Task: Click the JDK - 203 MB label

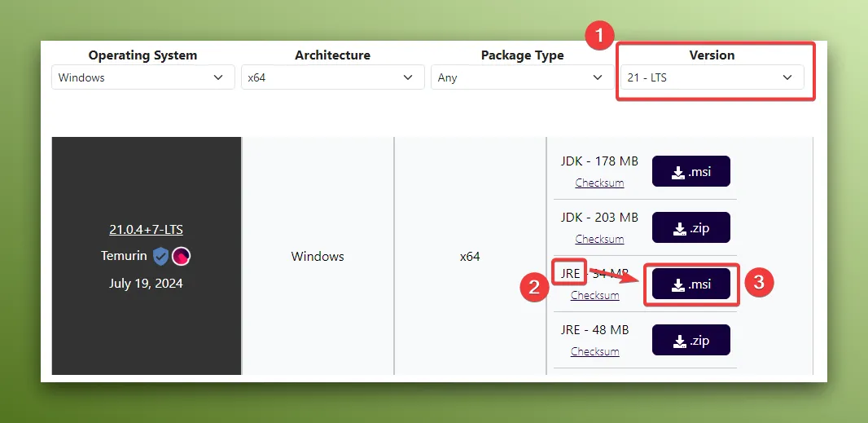Action: click(599, 218)
